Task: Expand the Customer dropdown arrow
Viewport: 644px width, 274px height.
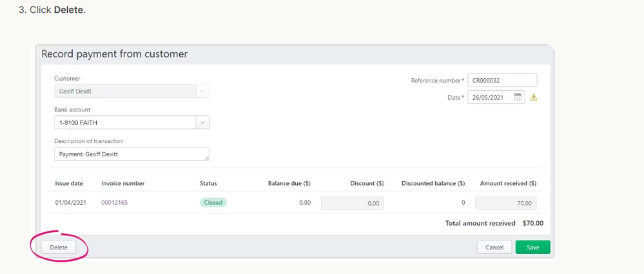Action: click(x=202, y=92)
